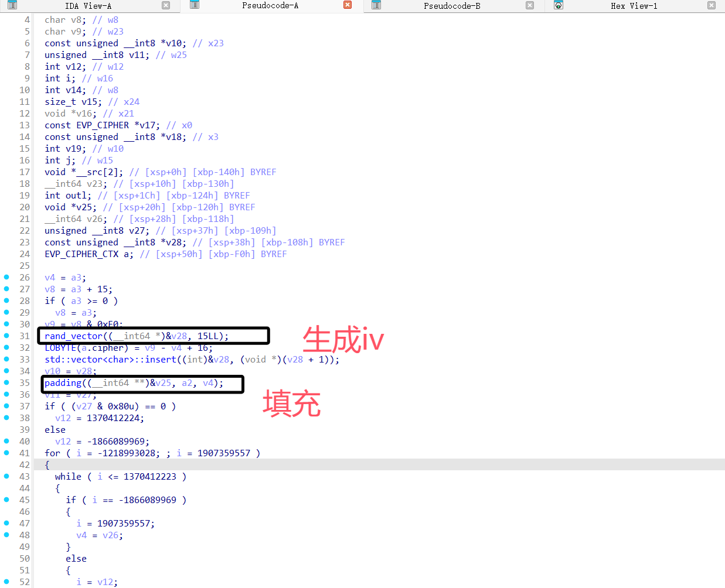725x588 pixels.
Task: Click the EVP_CIPHER type on line 13
Action: (103, 125)
